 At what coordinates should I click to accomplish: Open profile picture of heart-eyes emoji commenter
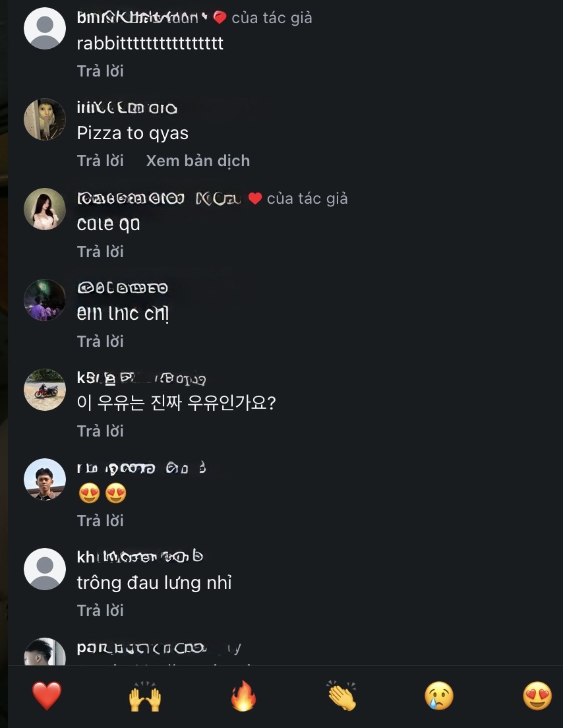(x=45, y=479)
